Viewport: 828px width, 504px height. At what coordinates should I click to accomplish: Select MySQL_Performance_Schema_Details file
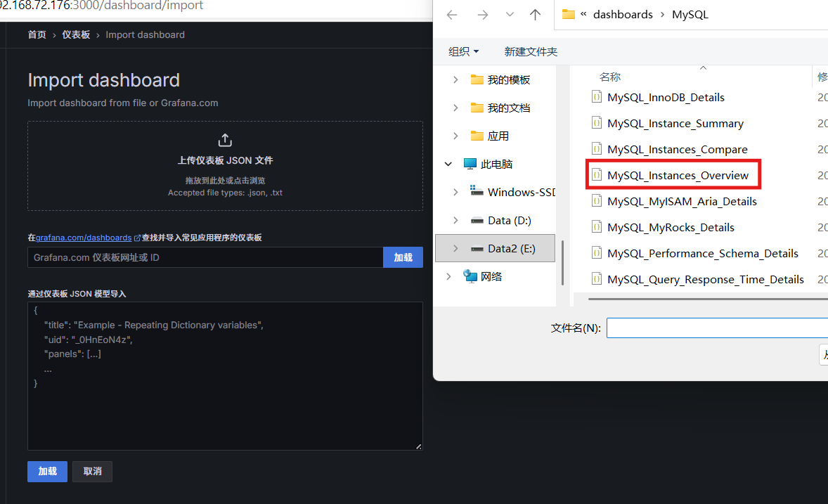pyautogui.click(x=702, y=253)
